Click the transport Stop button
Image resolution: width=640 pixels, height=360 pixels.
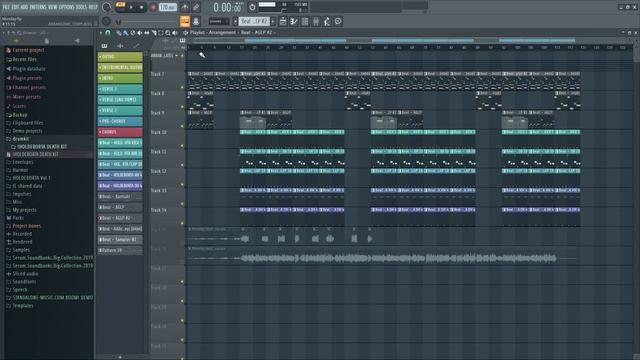[142, 7]
